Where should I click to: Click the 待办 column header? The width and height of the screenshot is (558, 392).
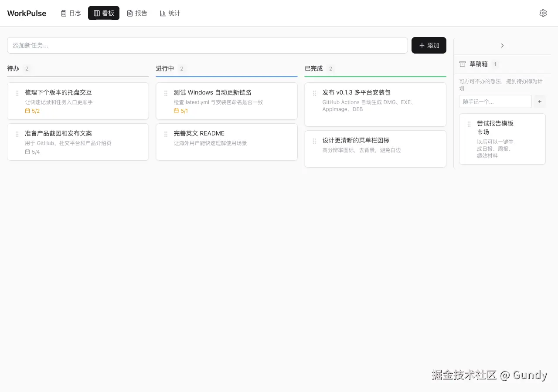point(13,68)
